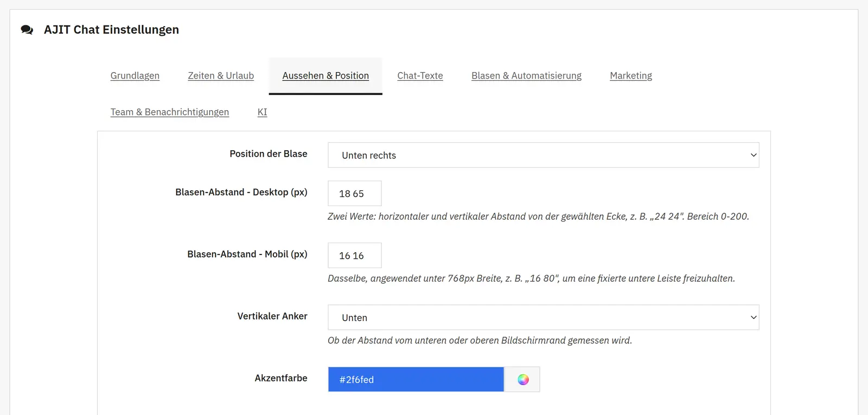Click the AJIT Chat Einstellungen heading

click(111, 30)
